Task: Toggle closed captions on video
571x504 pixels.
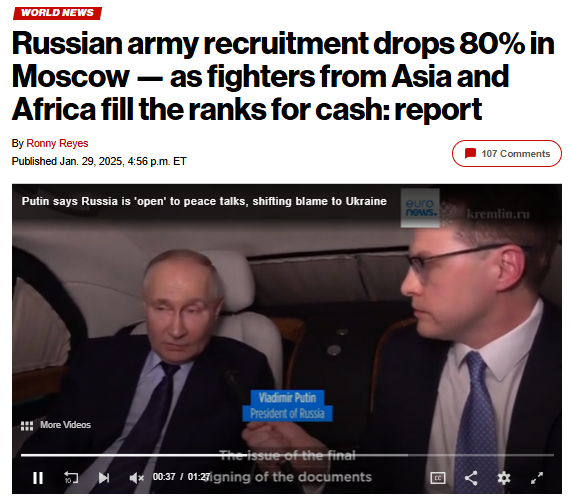Action: pos(438,478)
